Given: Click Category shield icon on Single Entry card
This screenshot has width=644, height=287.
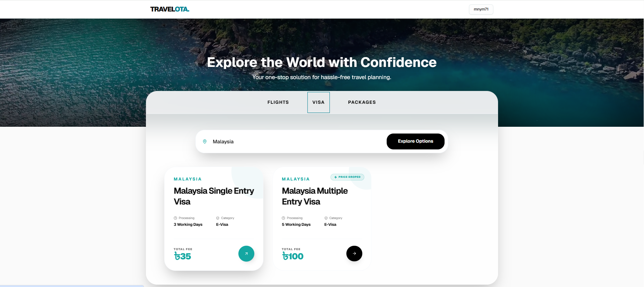Looking at the screenshot, I should coord(218,218).
